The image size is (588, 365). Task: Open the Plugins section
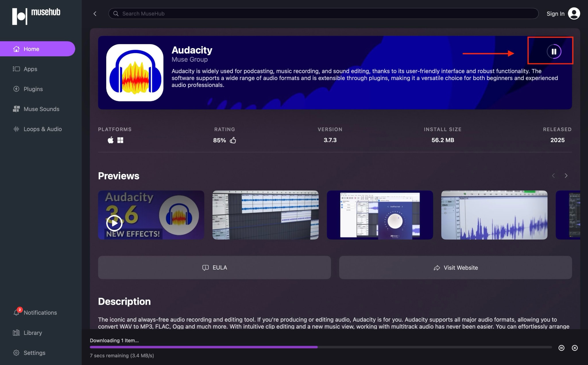click(x=28, y=89)
